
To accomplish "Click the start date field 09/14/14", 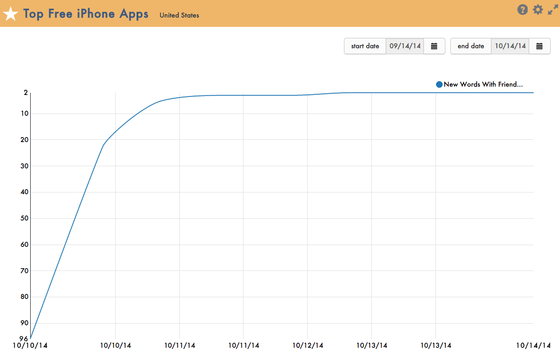I will [405, 46].
